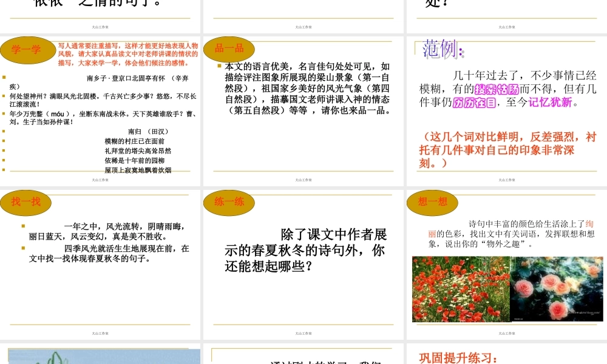Viewport: 607px width, 364px height.
Task: Select the verse 模糊的村庄已在面前
Action: pos(134,141)
